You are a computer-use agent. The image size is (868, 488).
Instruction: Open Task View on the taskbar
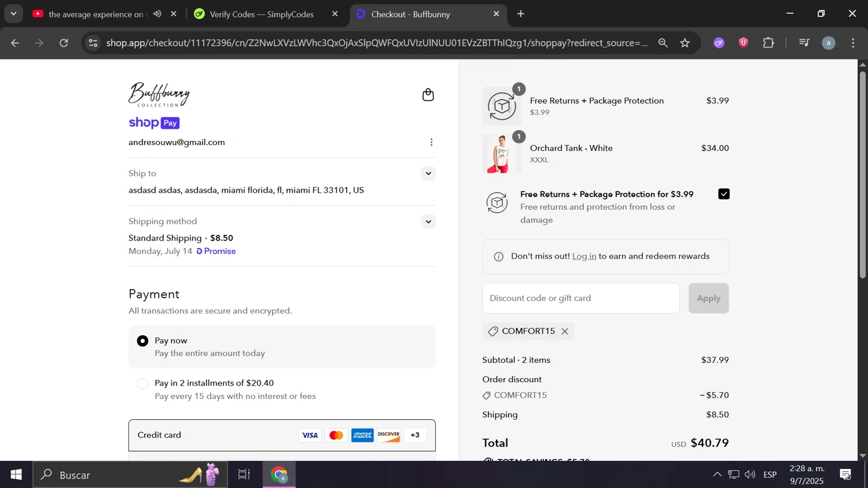click(x=244, y=475)
